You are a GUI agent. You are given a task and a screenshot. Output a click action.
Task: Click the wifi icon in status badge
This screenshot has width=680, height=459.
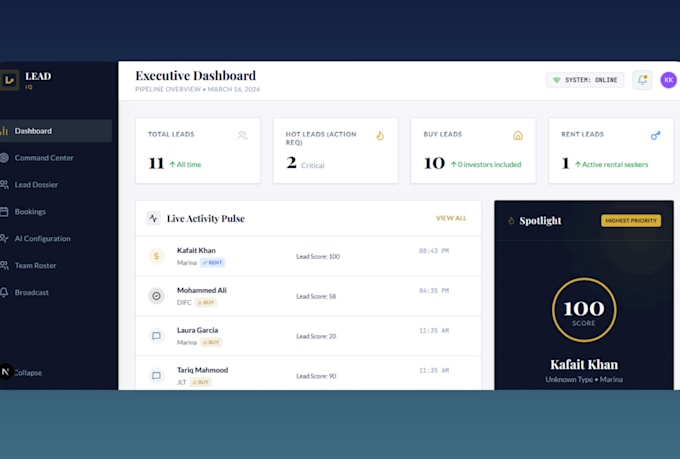point(556,80)
